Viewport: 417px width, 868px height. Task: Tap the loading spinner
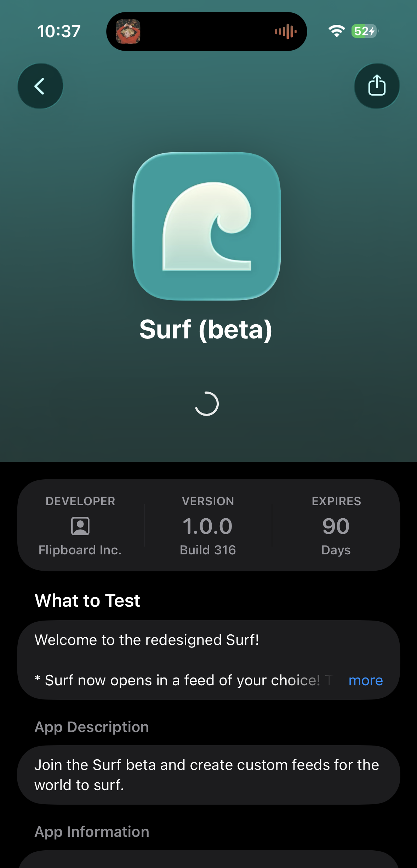click(x=207, y=404)
